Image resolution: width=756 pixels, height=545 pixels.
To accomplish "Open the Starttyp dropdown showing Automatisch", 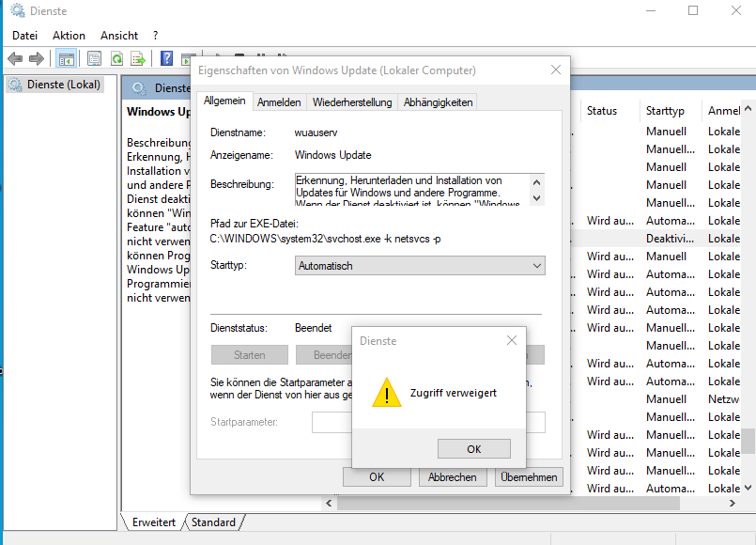I will pyautogui.click(x=420, y=266).
